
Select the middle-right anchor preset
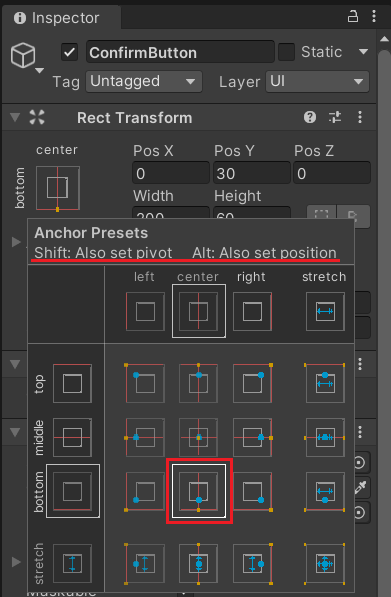[252, 437]
